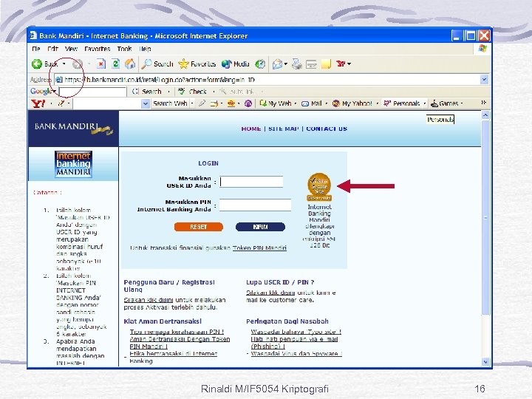Open the Help menu
Screen dimensions: 532x399
[x=145, y=49]
